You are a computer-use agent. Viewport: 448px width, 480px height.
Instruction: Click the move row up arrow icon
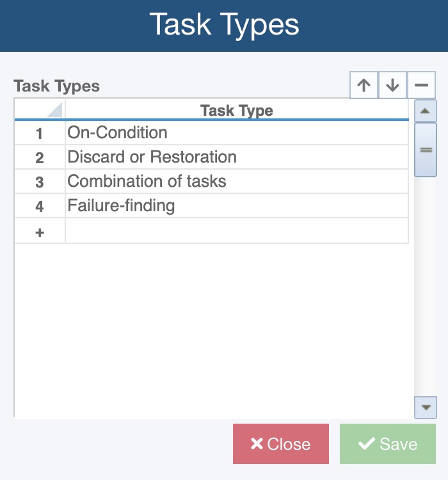click(364, 85)
